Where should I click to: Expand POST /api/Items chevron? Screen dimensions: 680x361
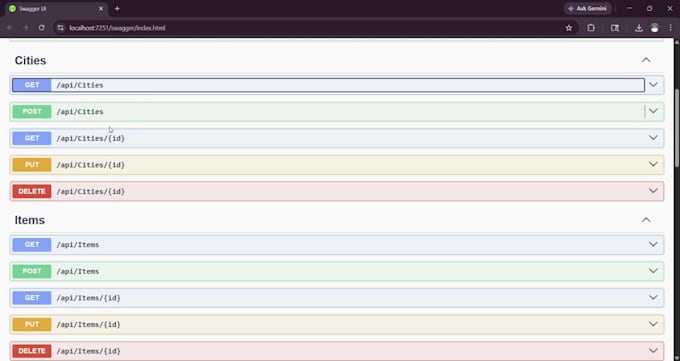[x=653, y=271]
